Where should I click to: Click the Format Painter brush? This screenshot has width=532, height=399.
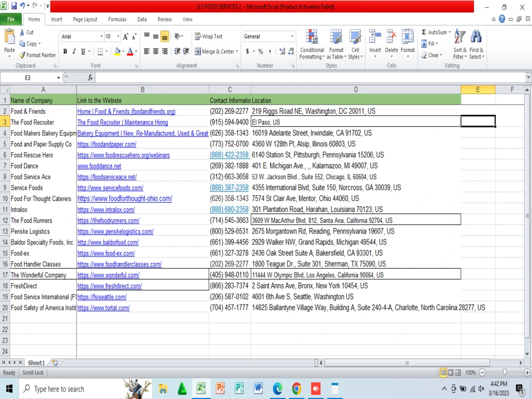(22, 55)
